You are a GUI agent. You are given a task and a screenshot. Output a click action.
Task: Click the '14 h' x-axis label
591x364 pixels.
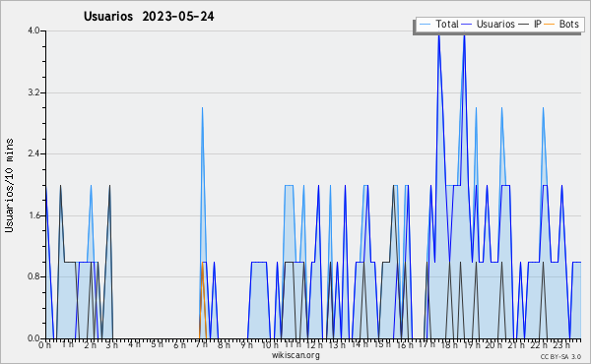coord(360,344)
